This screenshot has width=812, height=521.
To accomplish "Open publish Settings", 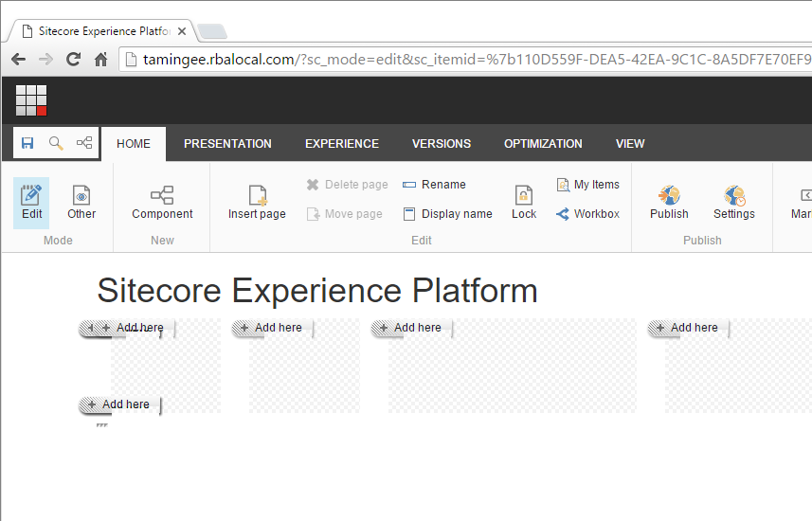I will click(734, 202).
